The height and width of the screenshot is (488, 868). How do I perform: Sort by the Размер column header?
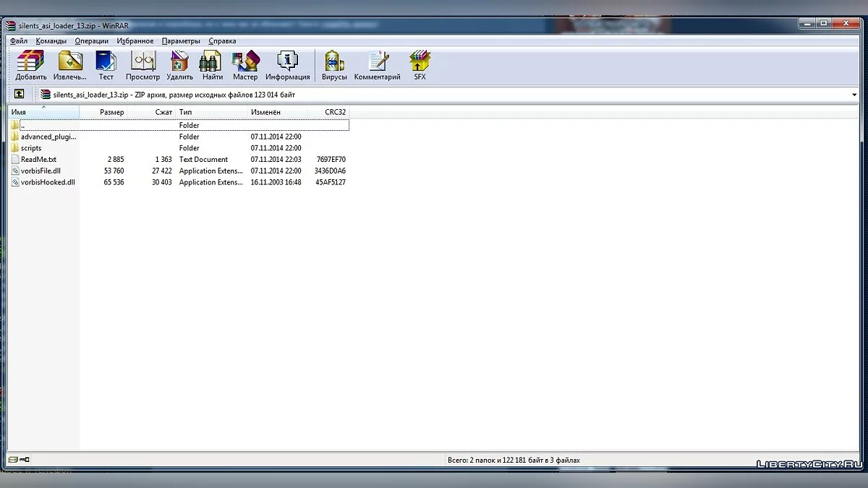pyautogui.click(x=111, y=113)
